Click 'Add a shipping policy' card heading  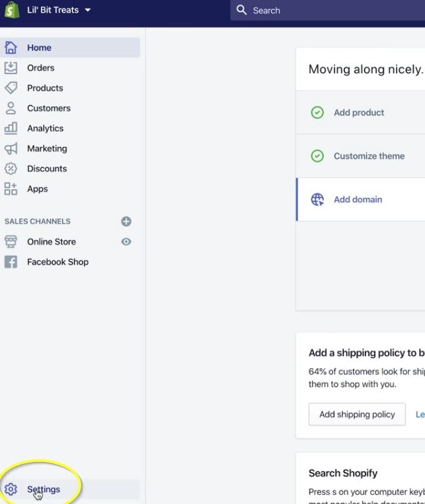coord(367,353)
